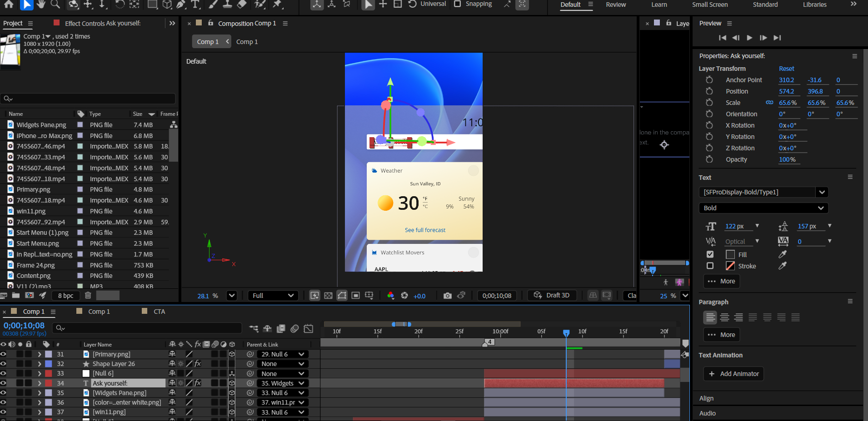Select the Zoom magnifier tool
Screen dimensions: 868x421
click(55, 5)
